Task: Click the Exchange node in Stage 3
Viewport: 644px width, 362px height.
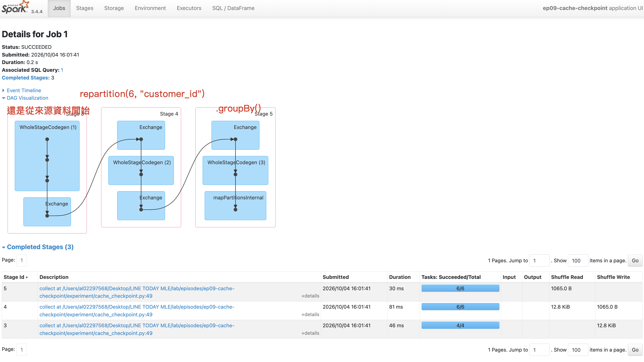Action: coord(47,212)
